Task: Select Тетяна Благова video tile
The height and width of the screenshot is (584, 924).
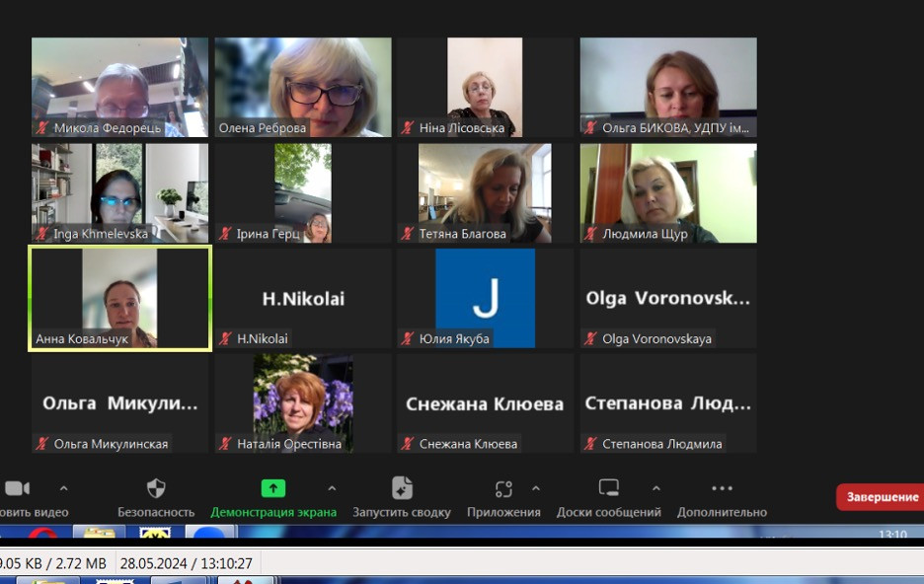Action: click(486, 193)
